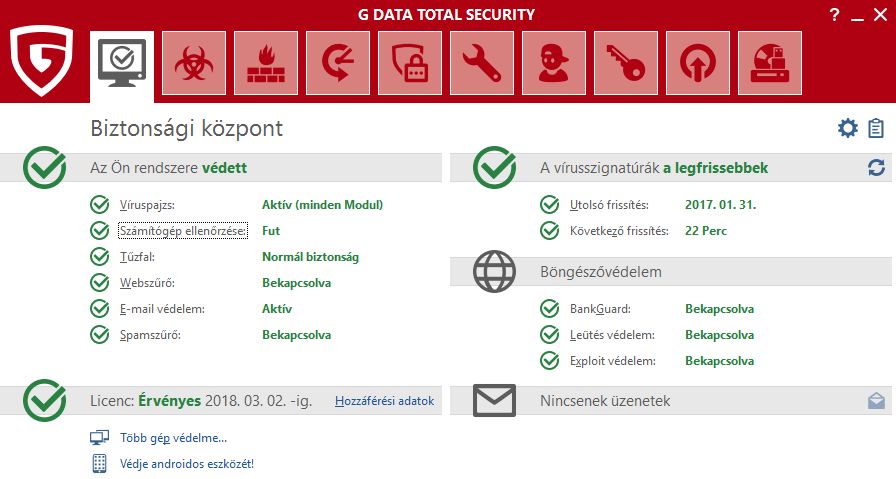This screenshot has width=896, height=479.
Task: Click the Több gép védelme link
Action: tap(174, 438)
